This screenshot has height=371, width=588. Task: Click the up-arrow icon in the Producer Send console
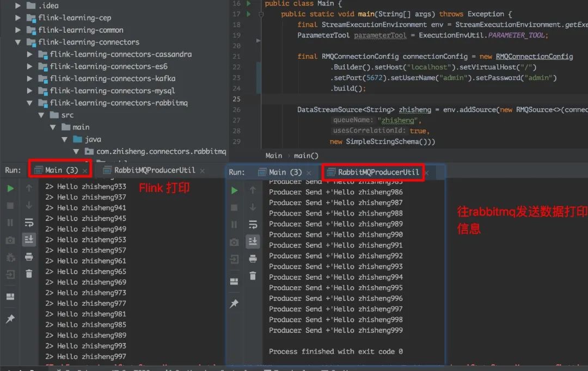(253, 190)
